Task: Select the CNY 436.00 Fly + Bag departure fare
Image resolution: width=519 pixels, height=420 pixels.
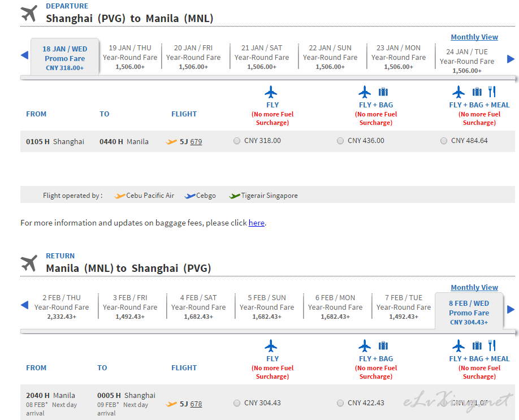Action: (x=340, y=141)
